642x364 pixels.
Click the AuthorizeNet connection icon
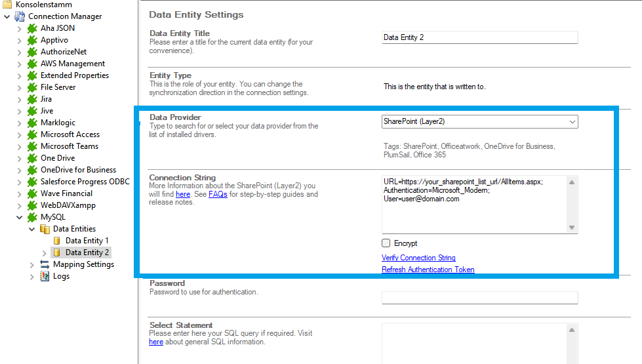coord(32,52)
